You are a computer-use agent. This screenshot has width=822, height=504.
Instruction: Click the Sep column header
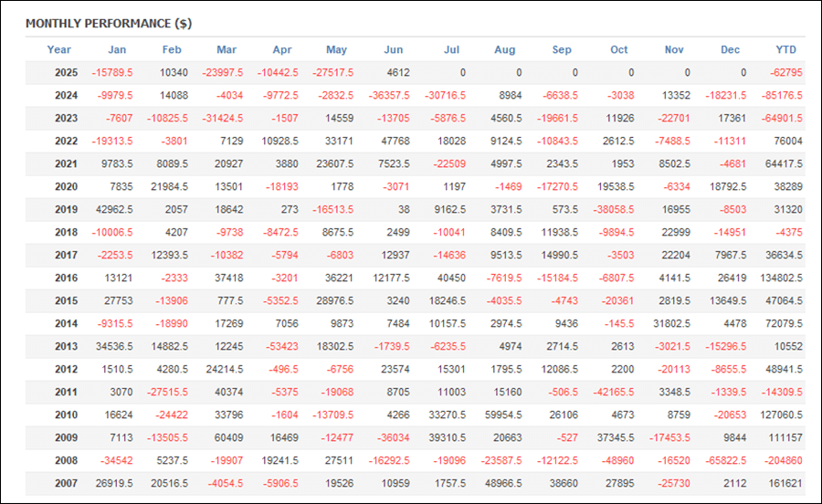click(562, 50)
